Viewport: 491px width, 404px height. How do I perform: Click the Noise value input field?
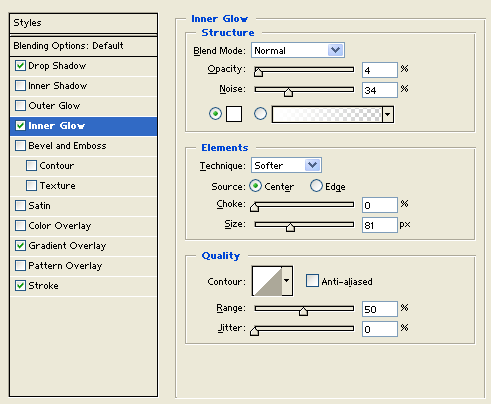[380, 90]
